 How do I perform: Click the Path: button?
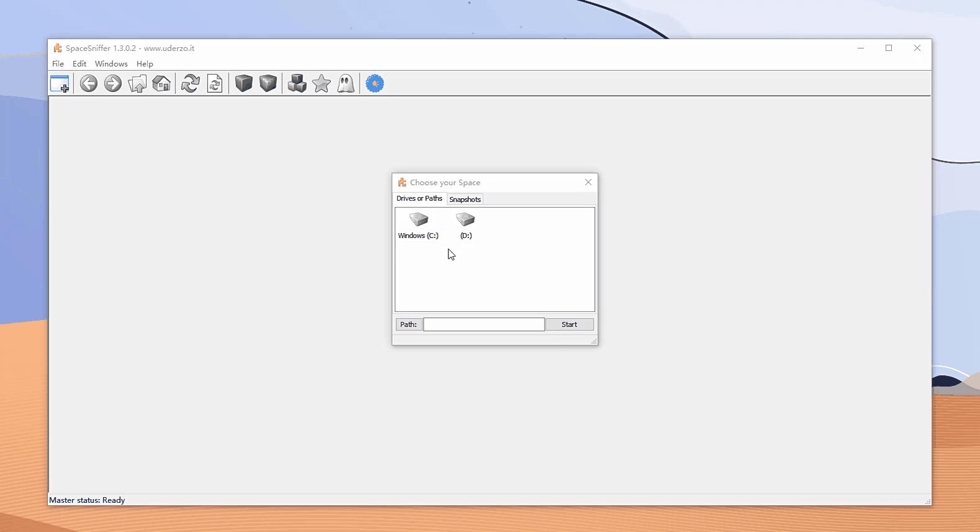tap(409, 324)
